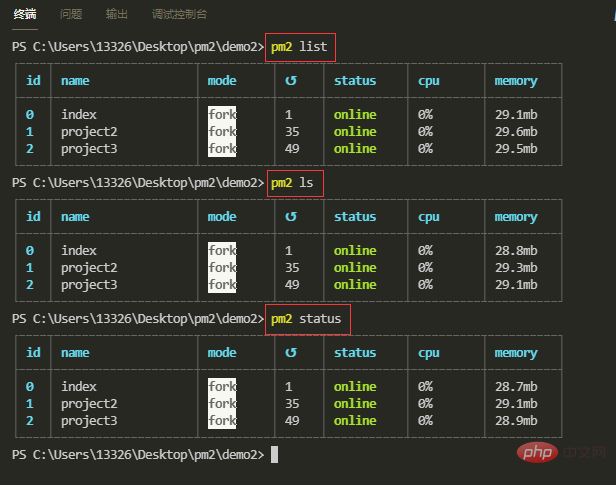Click 'index' name in the pm2 ls table

coord(79,251)
